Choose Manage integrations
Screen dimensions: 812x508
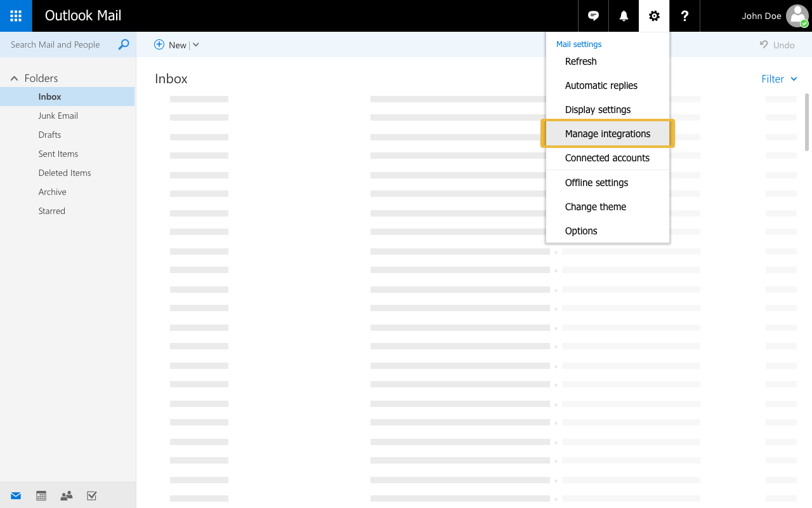tap(608, 134)
